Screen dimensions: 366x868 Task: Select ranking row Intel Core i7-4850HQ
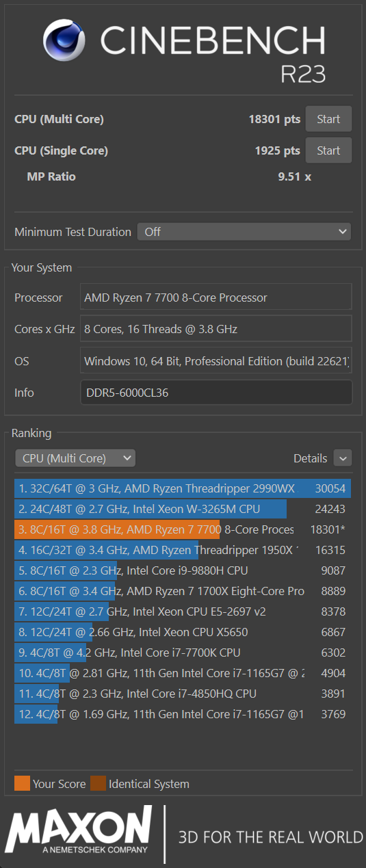(x=183, y=694)
